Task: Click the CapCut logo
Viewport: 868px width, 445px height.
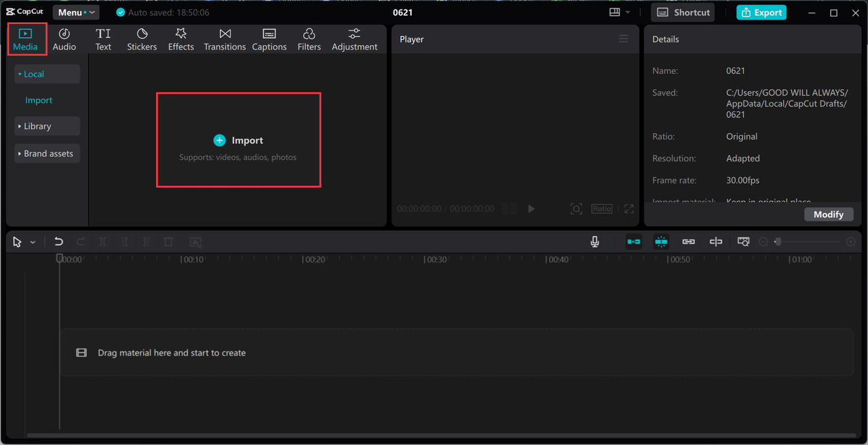Action: tap(25, 12)
